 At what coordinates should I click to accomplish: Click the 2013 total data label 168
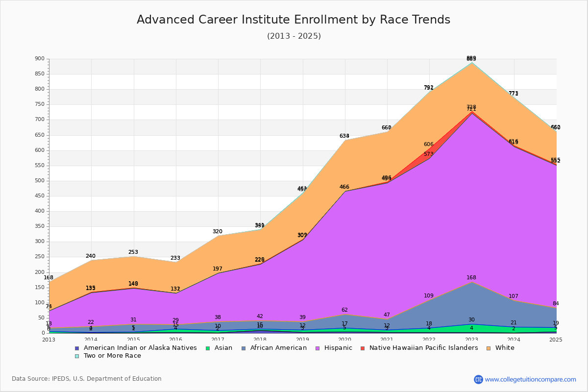click(49, 277)
